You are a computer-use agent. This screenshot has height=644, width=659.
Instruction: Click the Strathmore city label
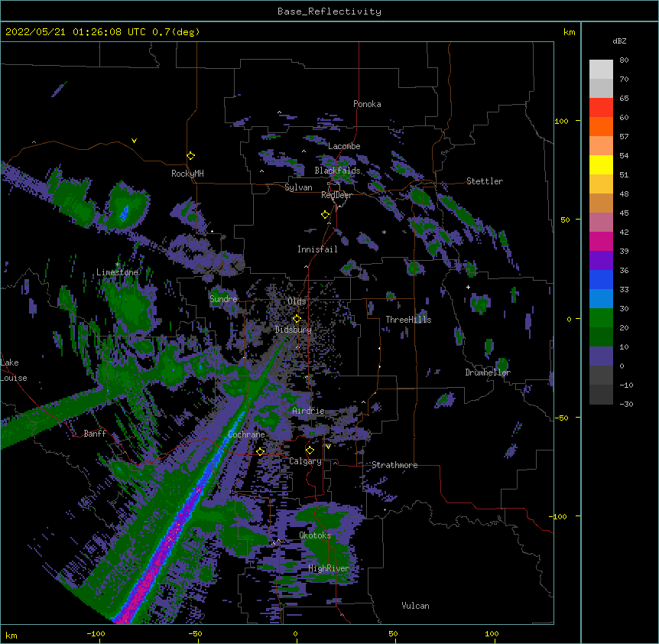pos(394,465)
